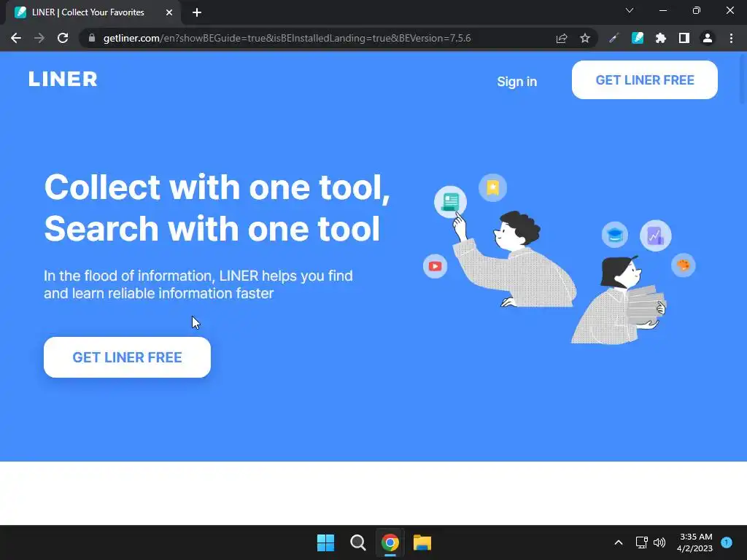747x560 pixels.
Task: Click the graduation cap bubble icon
Action: 614,235
